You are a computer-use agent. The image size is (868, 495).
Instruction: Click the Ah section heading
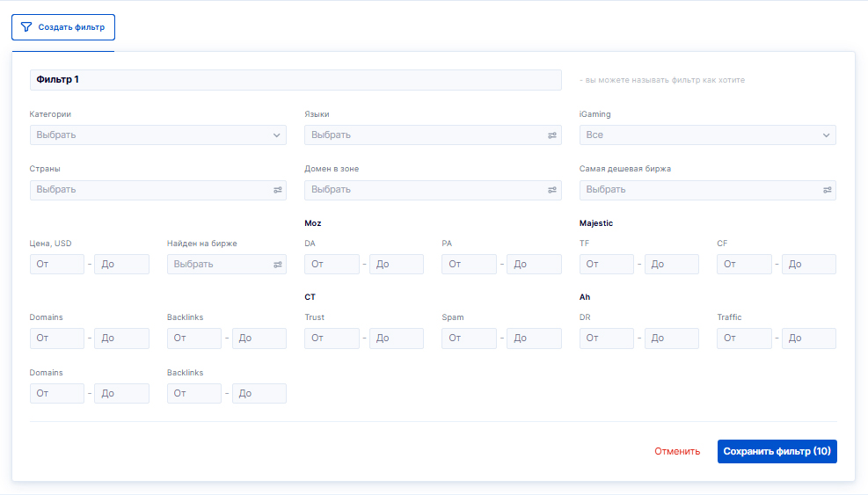(x=585, y=297)
